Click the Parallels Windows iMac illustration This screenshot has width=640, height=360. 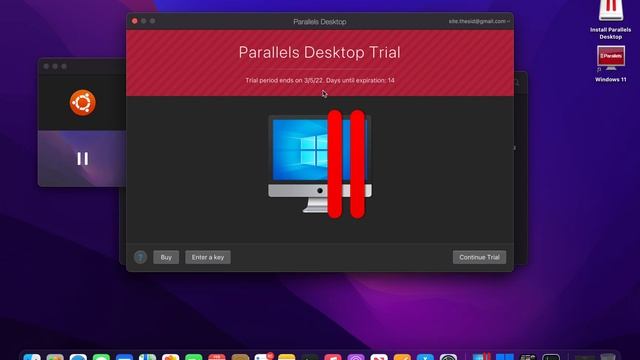pyautogui.click(x=320, y=164)
